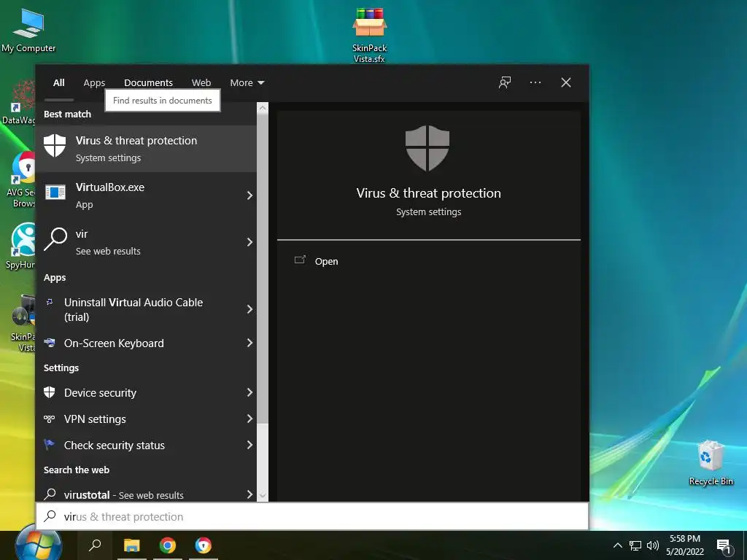
Task: Click the On-Screen Keyboard icon
Action: pyautogui.click(x=50, y=343)
